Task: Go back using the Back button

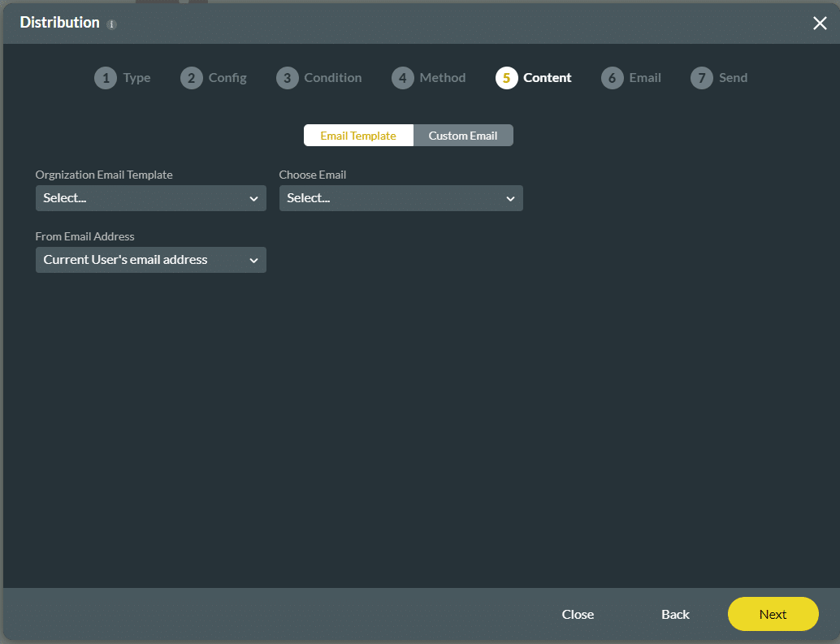Action: 675,614
